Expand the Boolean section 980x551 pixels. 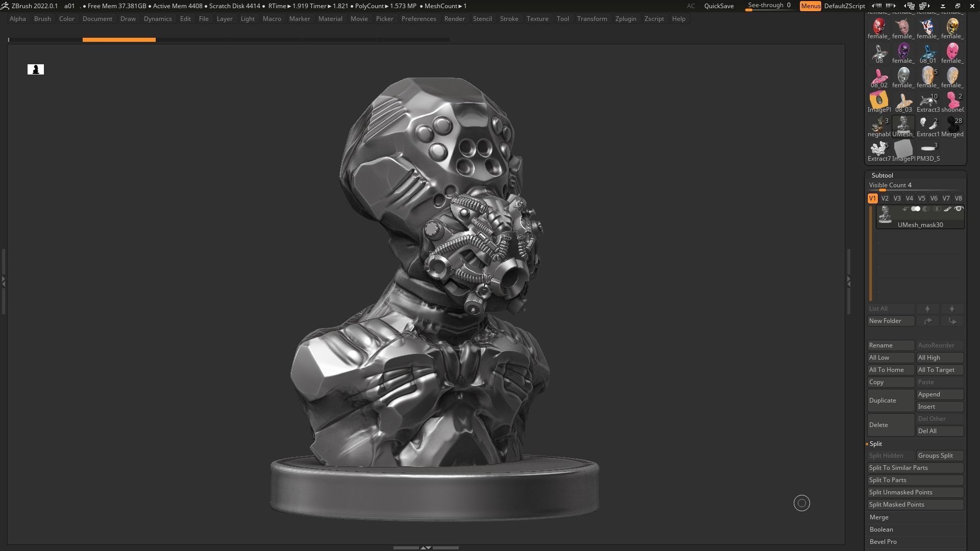pyautogui.click(x=881, y=530)
